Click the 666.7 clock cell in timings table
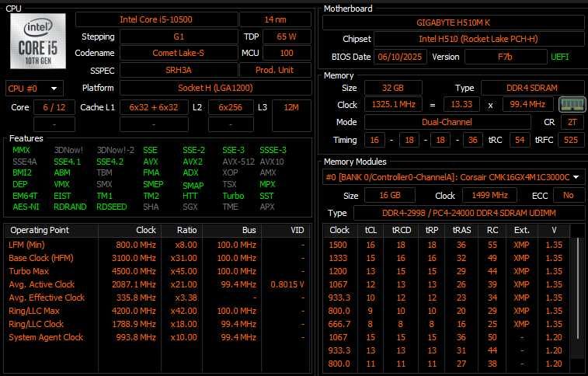 coord(339,324)
